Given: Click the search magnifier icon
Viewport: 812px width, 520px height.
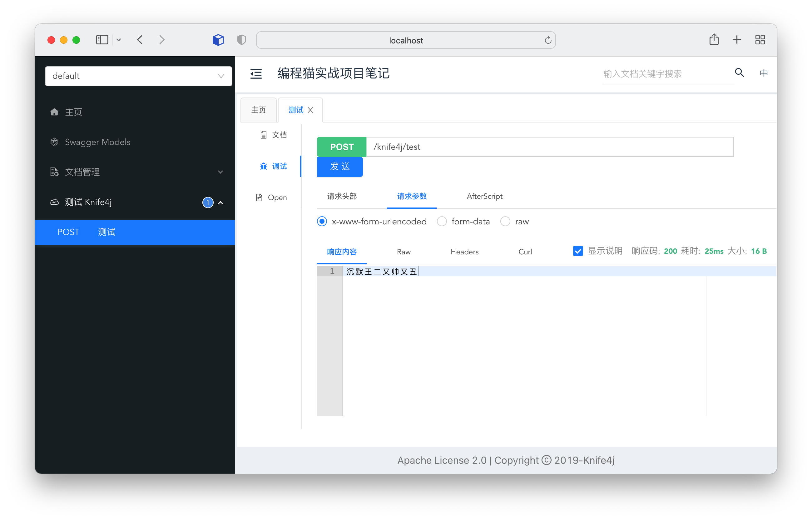Looking at the screenshot, I should coord(739,72).
